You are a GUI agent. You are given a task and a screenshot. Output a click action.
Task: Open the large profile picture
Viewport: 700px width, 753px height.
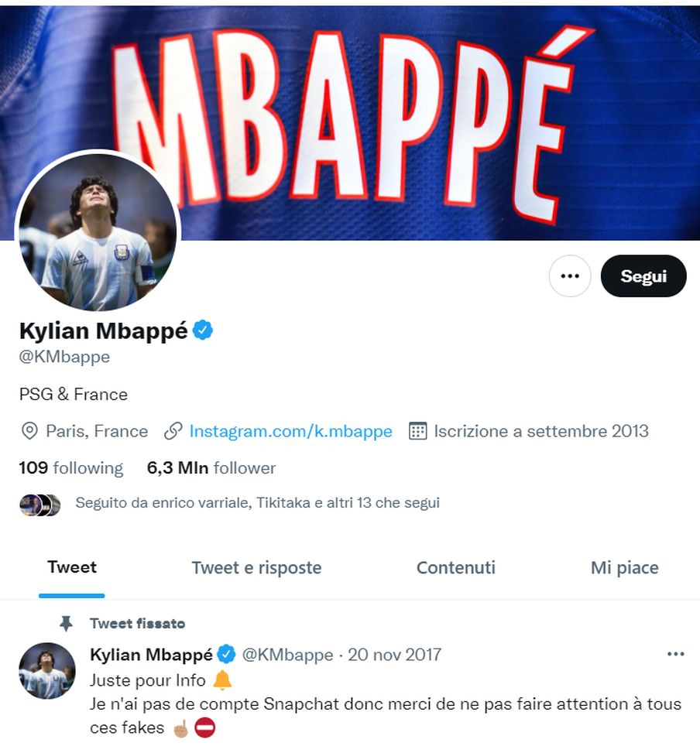point(98,232)
